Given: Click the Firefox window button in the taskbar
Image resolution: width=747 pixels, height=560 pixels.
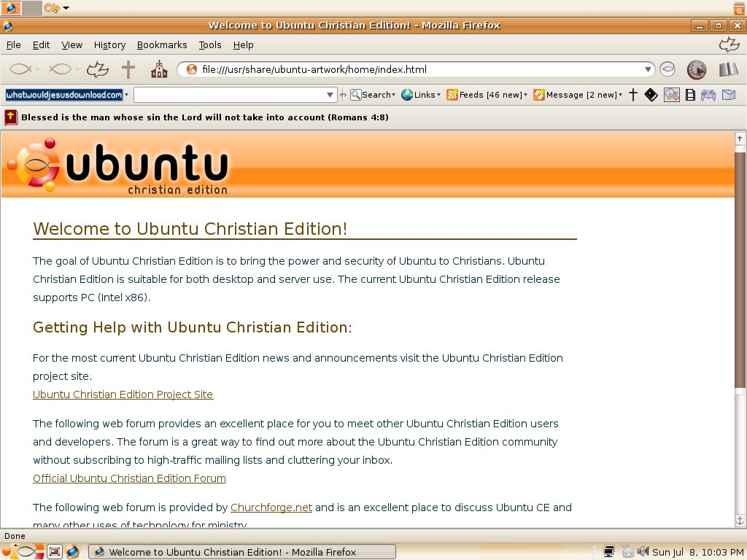Looking at the screenshot, I should tap(242, 552).
